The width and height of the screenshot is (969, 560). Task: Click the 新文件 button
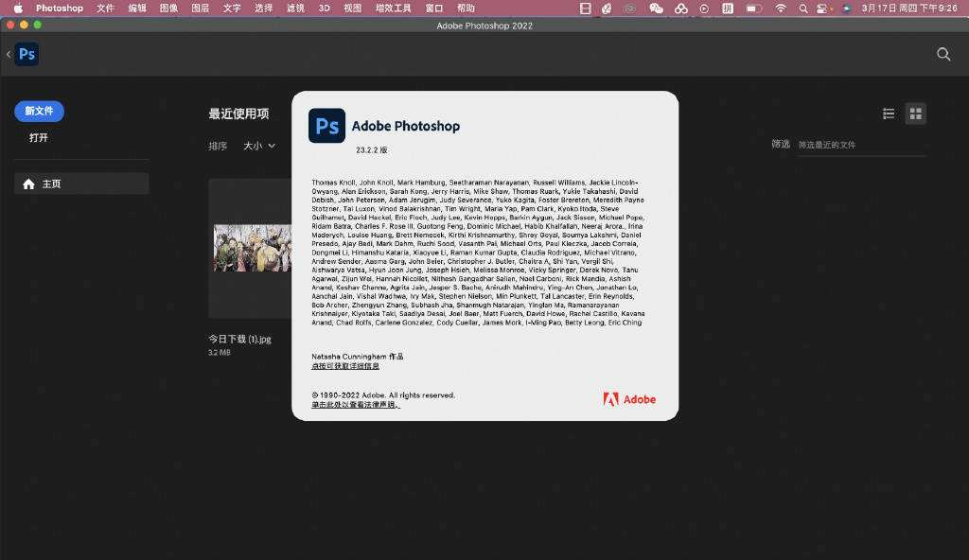39,111
